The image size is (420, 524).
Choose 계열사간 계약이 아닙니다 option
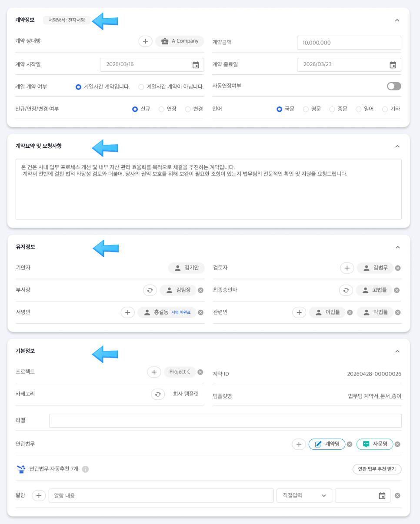click(141, 86)
